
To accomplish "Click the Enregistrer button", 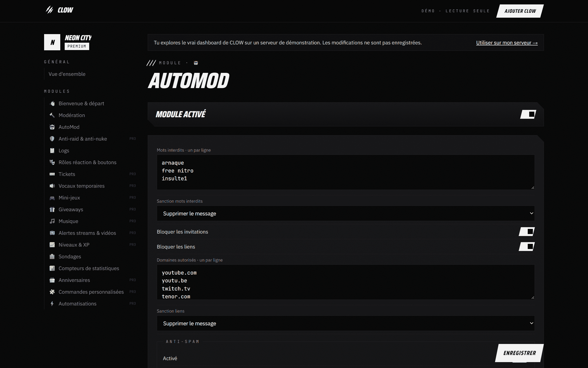I will click(x=519, y=353).
